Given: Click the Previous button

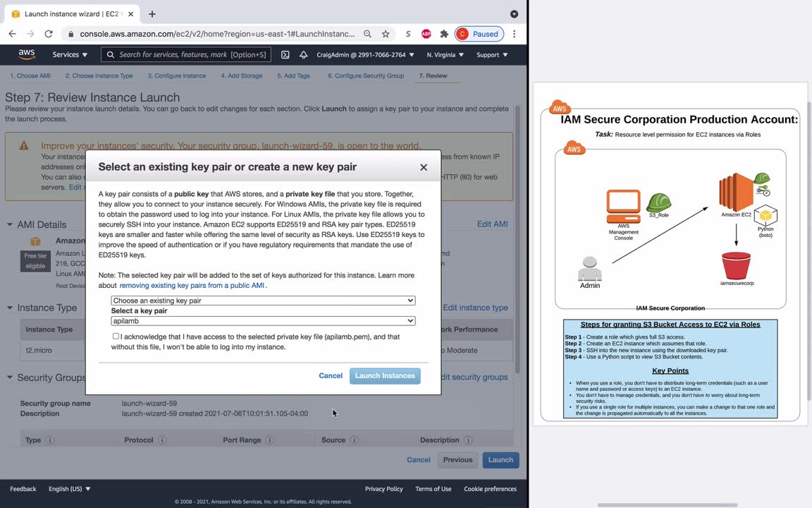Looking at the screenshot, I should click(457, 460).
